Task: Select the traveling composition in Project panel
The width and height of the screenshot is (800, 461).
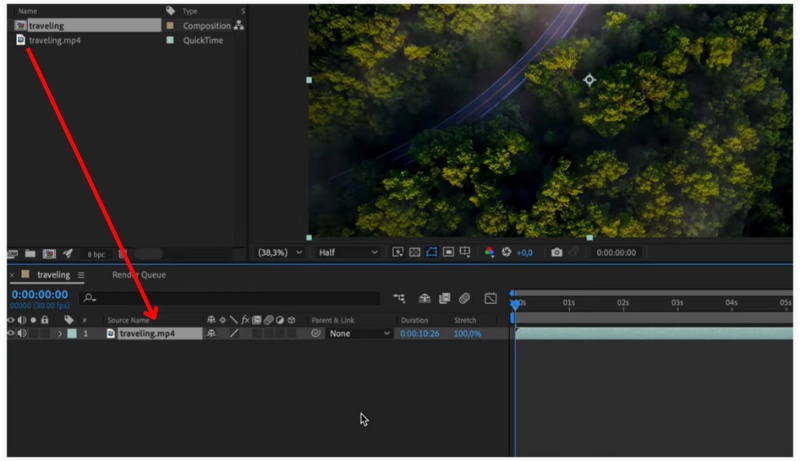Action: [x=46, y=25]
